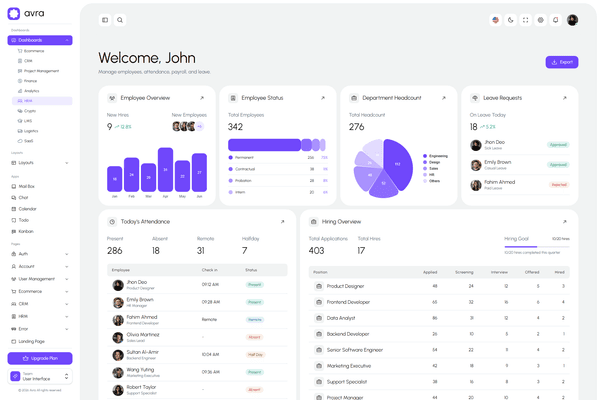Screen dimensions: 600x400
Task: Expand HRM pages menu
Action: pyautogui.click(x=40, y=316)
